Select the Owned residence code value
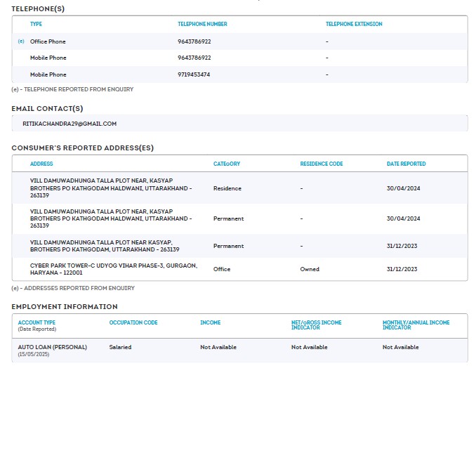The height and width of the screenshot is (451, 476). click(x=310, y=269)
